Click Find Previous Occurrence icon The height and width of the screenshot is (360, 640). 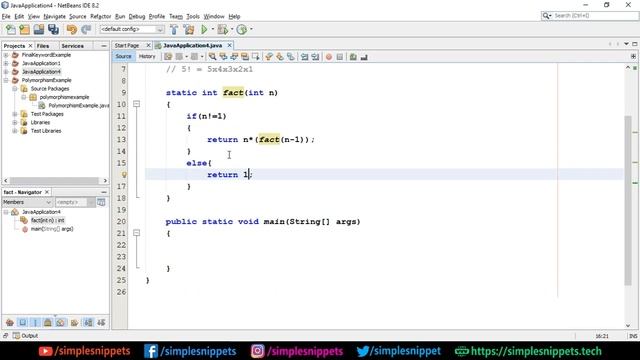point(223,57)
